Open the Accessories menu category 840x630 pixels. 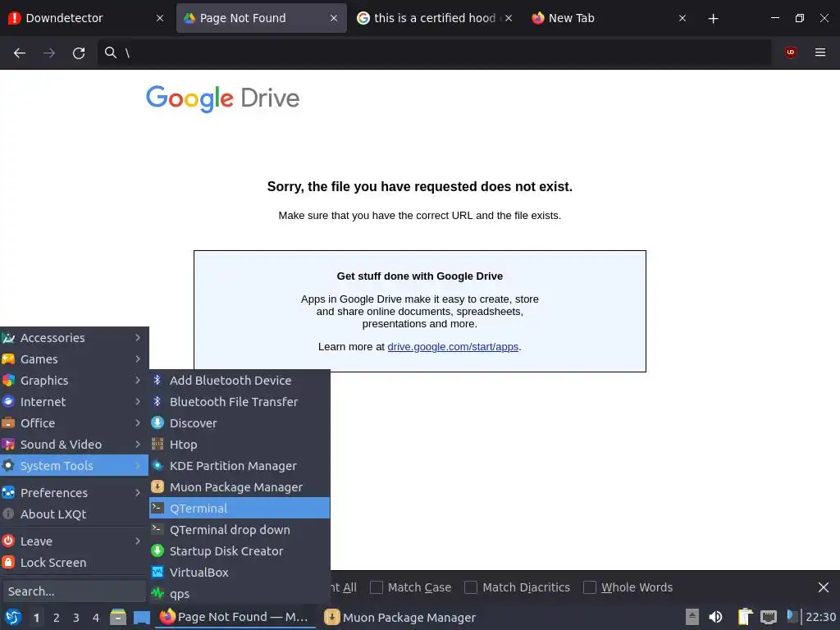(x=74, y=338)
